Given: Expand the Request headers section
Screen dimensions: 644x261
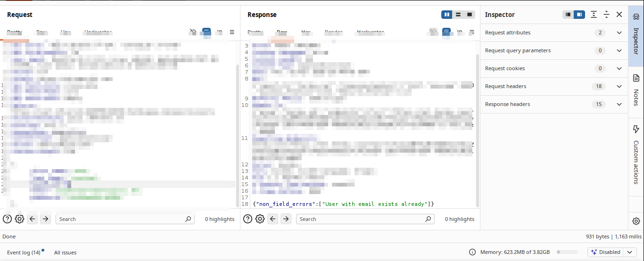Looking at the screenshot, I should [x=619, y=86].
